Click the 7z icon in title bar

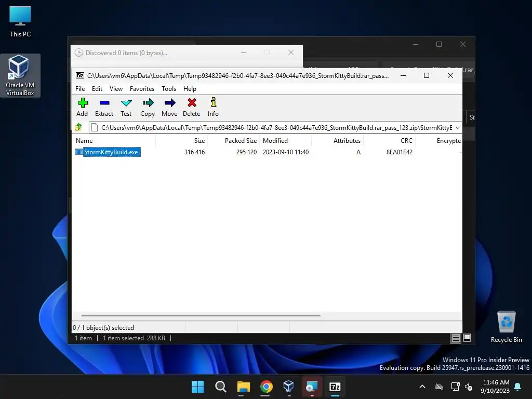click(x=80, y=75)
